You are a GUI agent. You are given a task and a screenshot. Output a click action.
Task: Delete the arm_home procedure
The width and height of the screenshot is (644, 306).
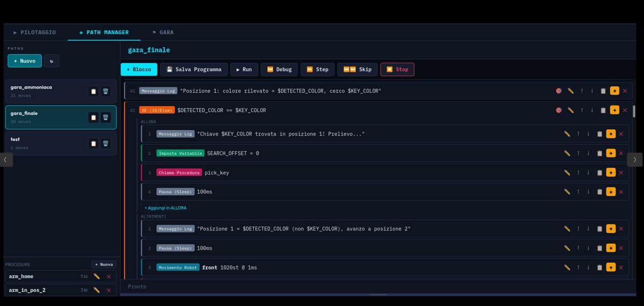(108, 277)
